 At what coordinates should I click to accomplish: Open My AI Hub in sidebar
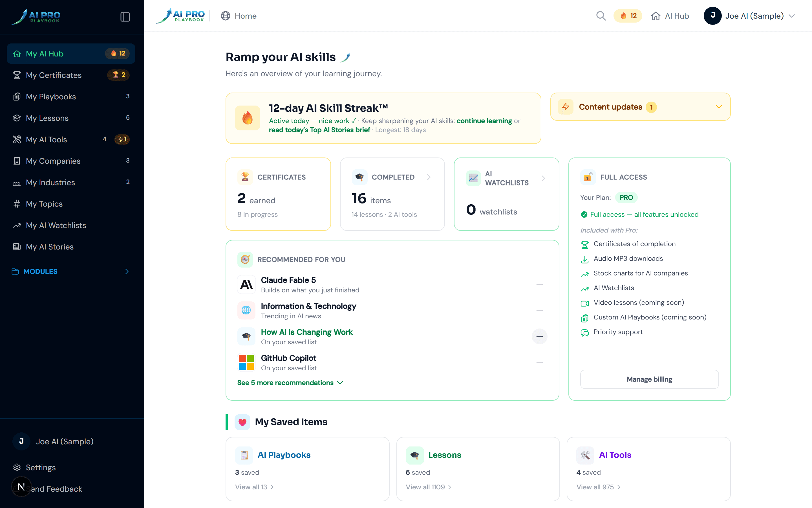coord(71,54)
